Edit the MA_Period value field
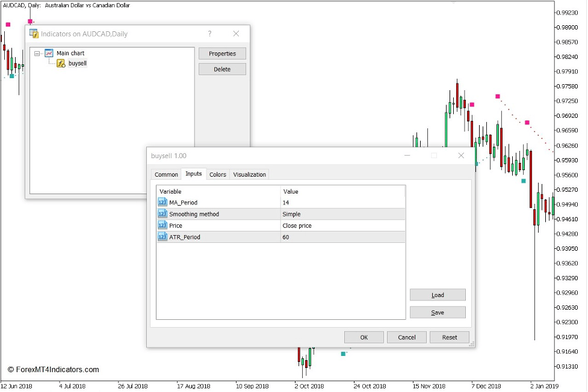588x392 pixels. click(x=340, y=202)
